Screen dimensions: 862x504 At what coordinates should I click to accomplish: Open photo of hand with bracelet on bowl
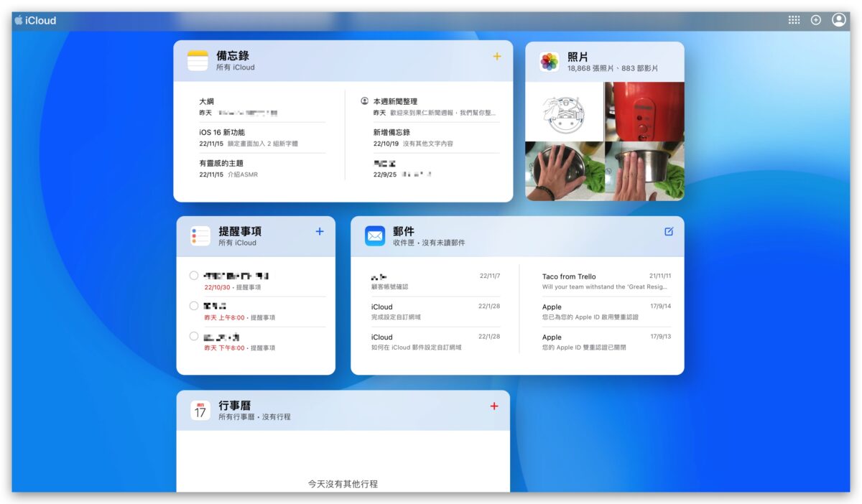coord(564,171)
